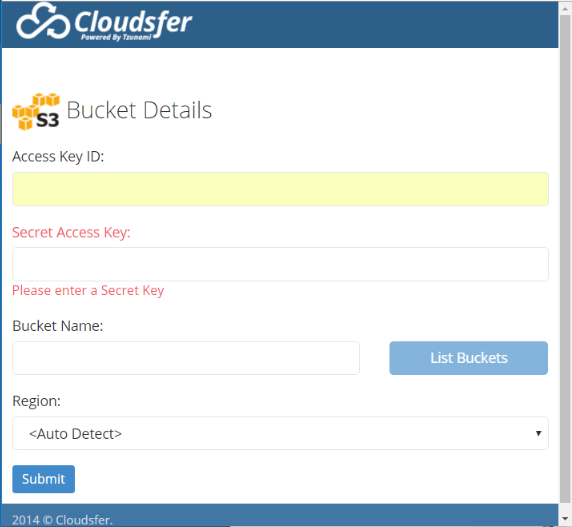Image resolution: width=572 pixels, height=527 pixels.
Task: Click the scrollbar up arrow
Action: click(x=565, y=8)
